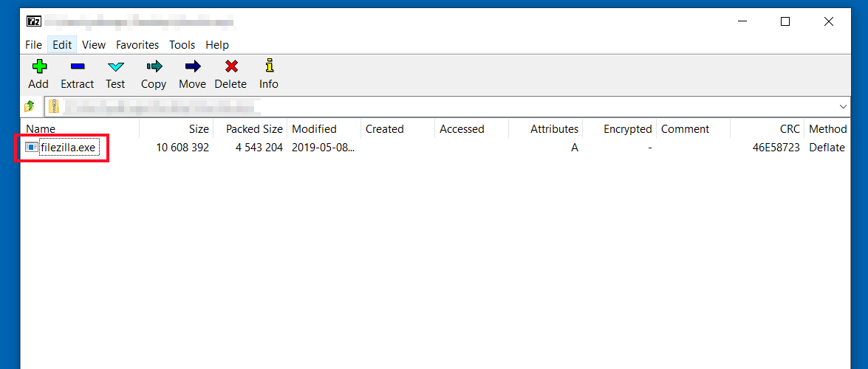The width and height of the screenshot is (868, 369).
Task: Go up one folder level icon
Action: pyautogui.click(x=30, y=106)
